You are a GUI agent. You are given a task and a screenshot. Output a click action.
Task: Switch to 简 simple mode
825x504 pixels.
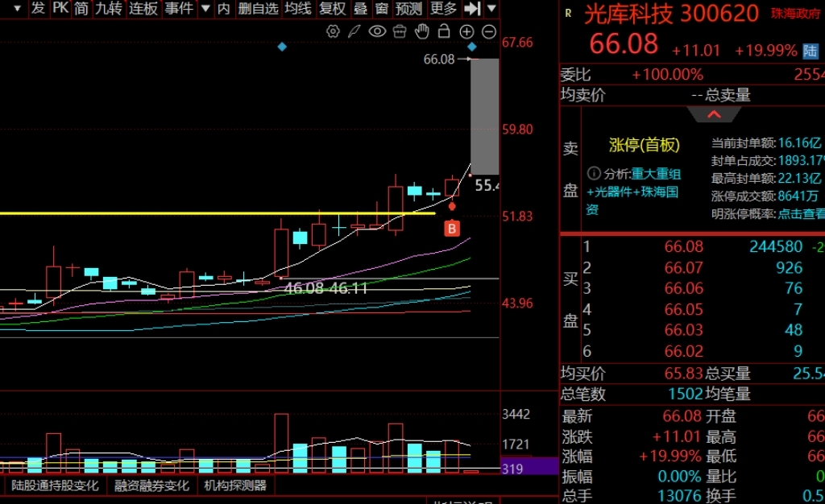[81, 8]
